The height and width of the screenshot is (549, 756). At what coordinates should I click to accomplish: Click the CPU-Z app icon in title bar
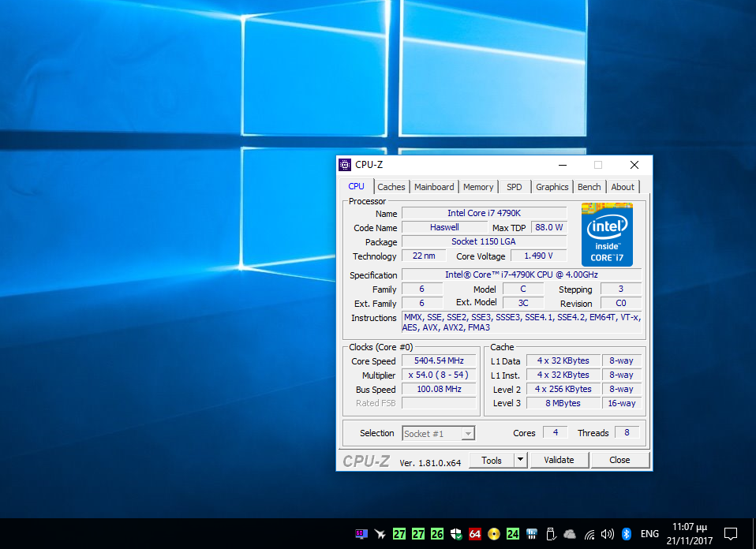click(345, 165)
